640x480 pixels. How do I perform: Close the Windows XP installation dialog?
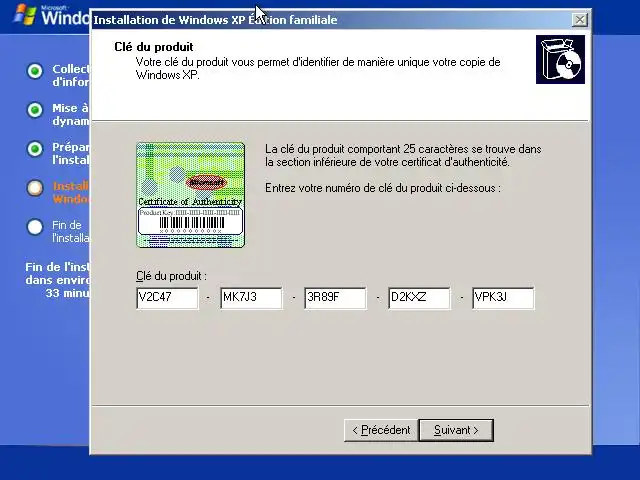pos(580,20)
